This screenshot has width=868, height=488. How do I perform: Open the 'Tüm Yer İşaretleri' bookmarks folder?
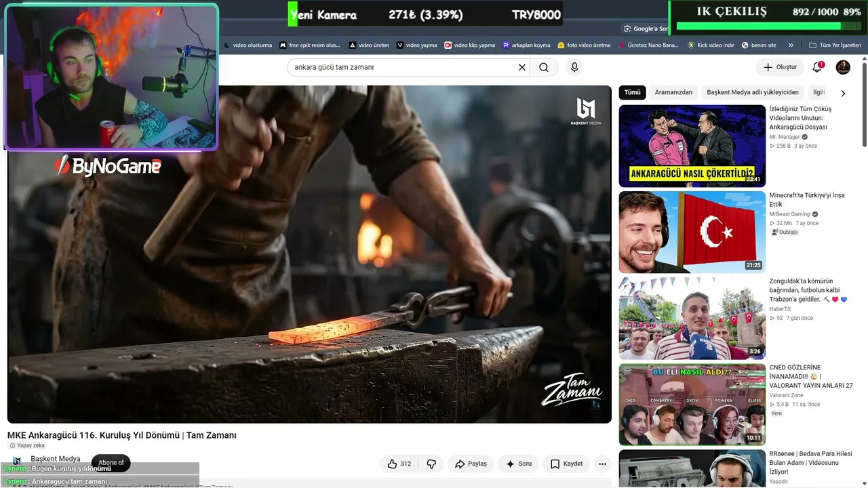834,45
